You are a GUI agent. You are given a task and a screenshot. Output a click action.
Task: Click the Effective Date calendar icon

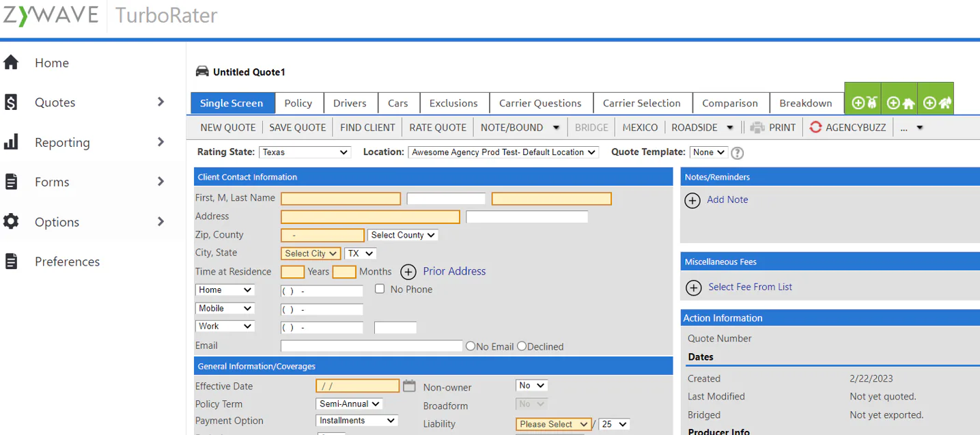point(409,386)
